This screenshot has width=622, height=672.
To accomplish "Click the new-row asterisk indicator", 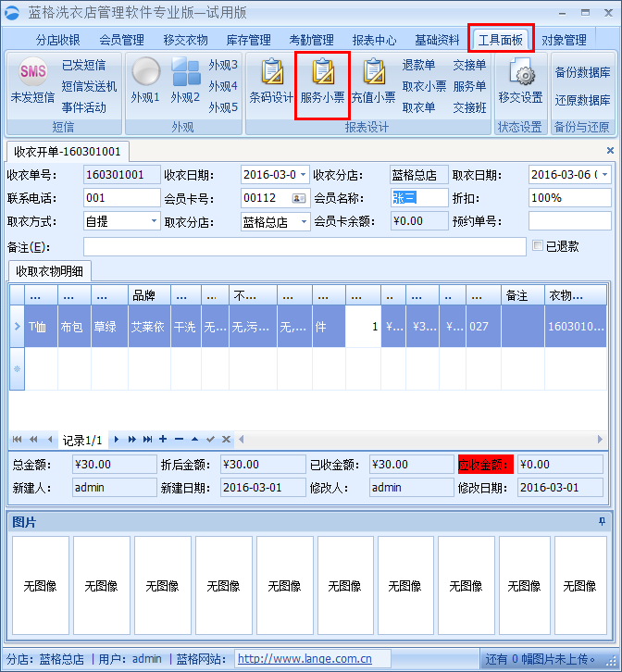I will pos(18,368).
